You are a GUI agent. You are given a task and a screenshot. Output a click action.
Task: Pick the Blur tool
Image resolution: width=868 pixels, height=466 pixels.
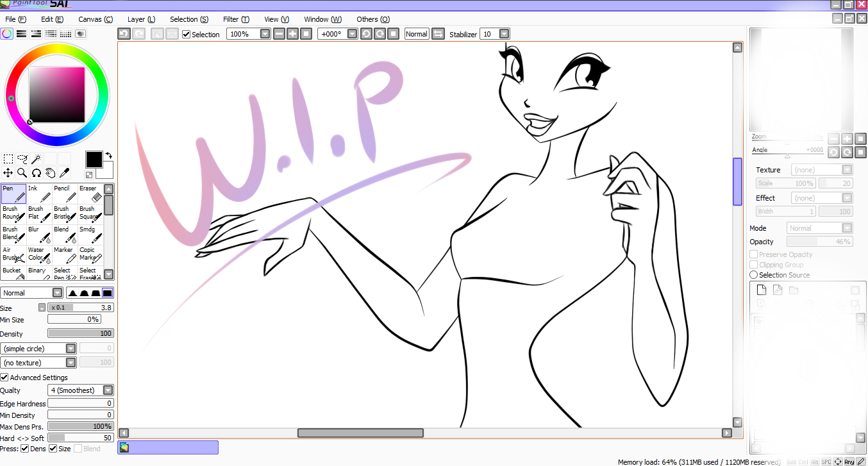click(x=39, y=235)
